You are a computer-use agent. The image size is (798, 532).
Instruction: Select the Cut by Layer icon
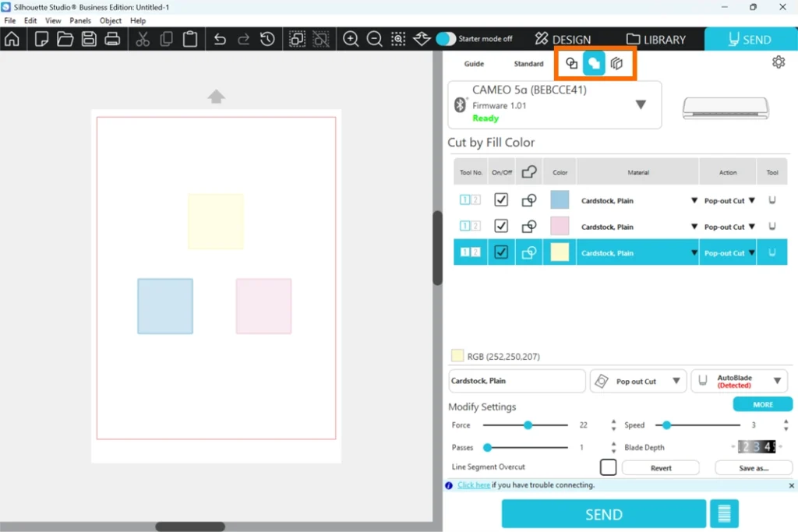point(616,64)
